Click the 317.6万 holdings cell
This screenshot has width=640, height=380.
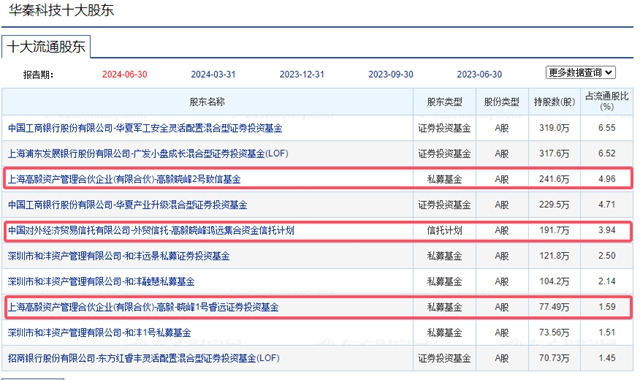554,154
